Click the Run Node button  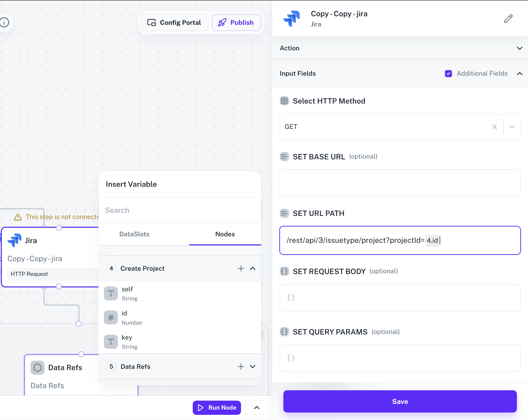[x=216, y=408]
